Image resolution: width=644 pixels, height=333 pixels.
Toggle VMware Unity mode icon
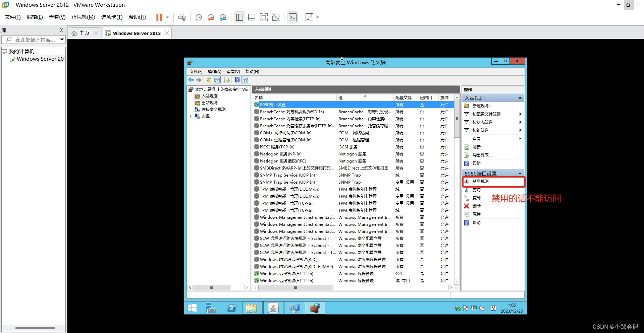(276, 17)
